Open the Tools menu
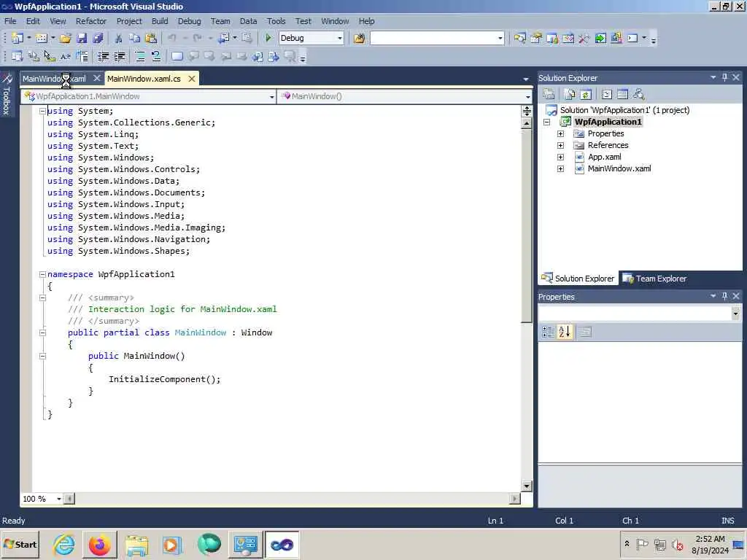 pyautogui.click(x=276, y=21)
